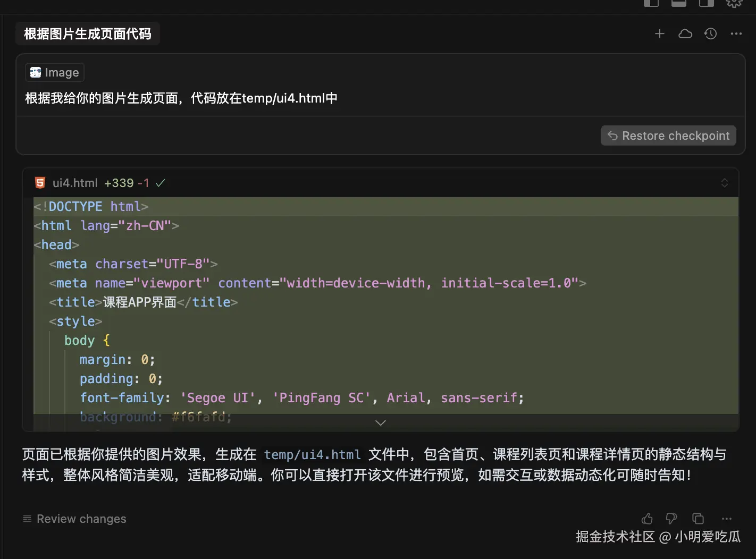Click the +339 additions count
The width and height of the screenshot is (756, 559).
point(119,183)
